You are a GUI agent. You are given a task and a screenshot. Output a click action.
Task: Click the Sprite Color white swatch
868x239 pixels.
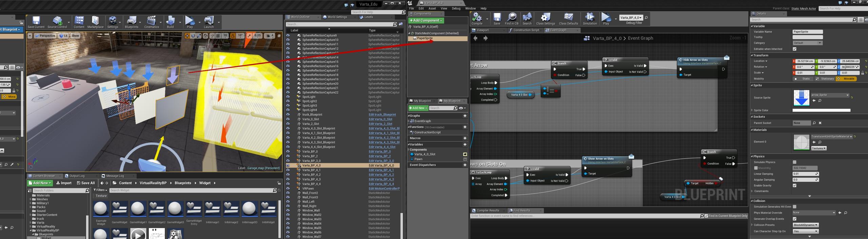[x=821, y=110]
